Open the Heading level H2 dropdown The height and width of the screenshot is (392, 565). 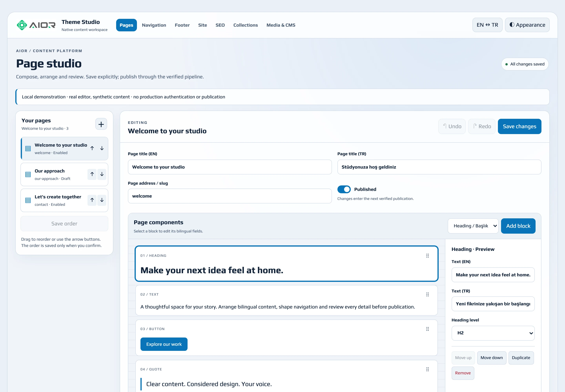493,333
